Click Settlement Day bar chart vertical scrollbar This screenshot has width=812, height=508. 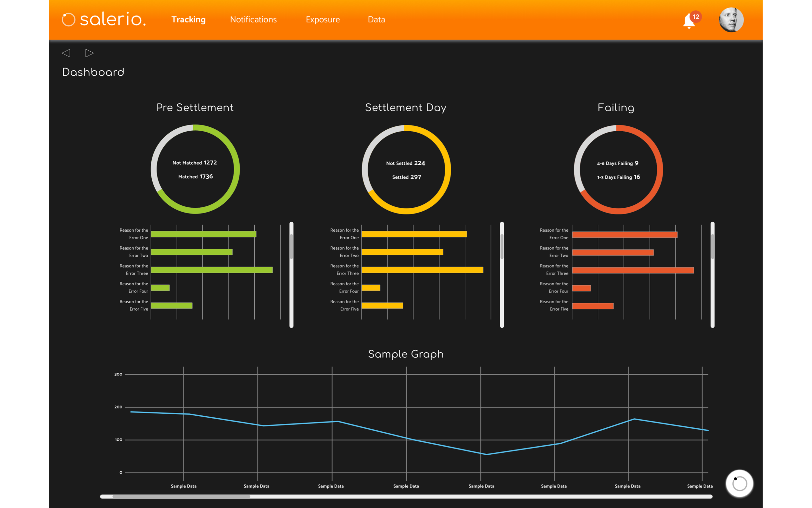[x=501, y=247]
